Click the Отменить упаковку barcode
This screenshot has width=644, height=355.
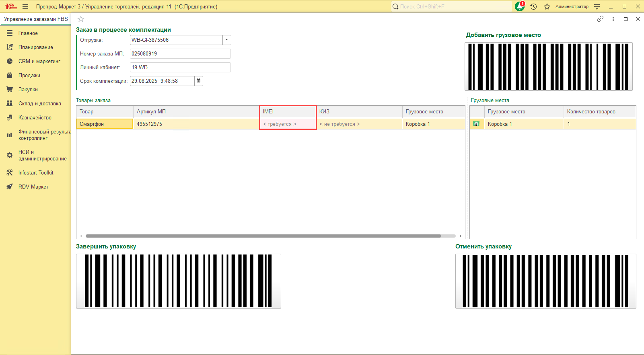click(546, 281)
